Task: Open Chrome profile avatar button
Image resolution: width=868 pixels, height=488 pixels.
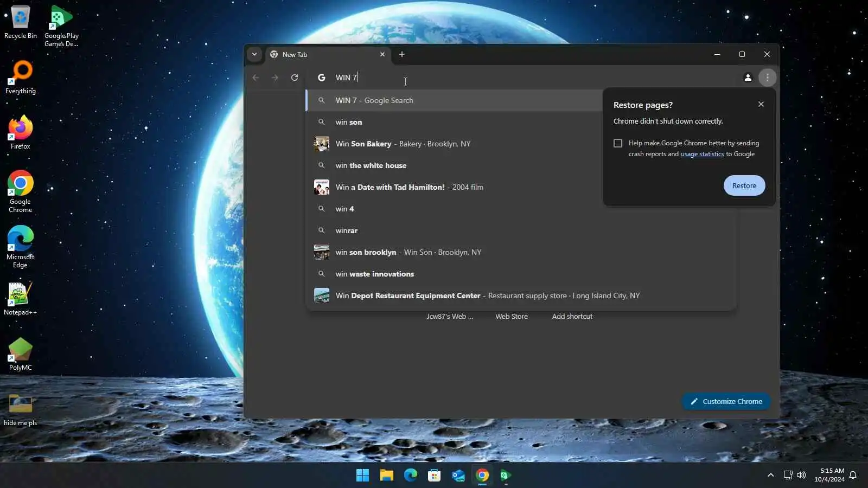Action: point(748,78)
